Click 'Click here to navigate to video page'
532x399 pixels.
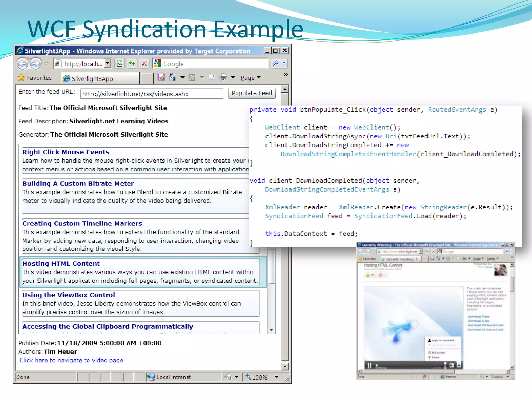point(71,360)
